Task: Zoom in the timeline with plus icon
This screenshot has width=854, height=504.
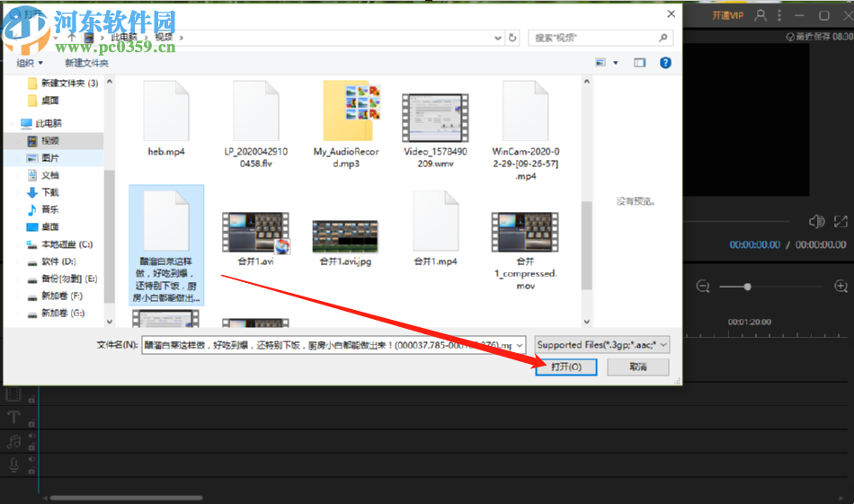Action: coord(841,287)
